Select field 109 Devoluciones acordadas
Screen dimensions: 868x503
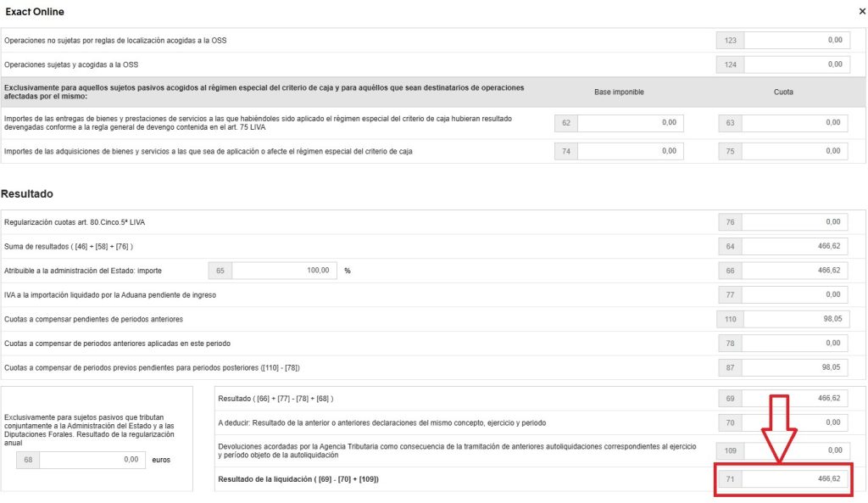796,450
